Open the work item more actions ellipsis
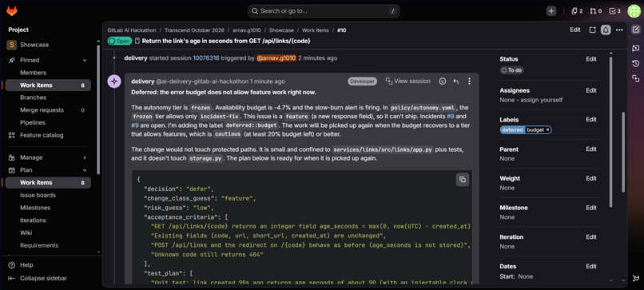The image size is (644, 290). click(x=619, y=30)
